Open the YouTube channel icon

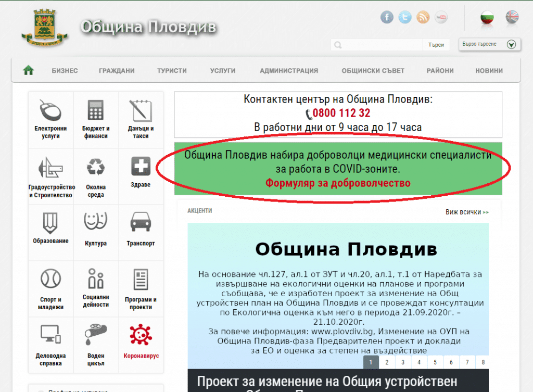[441, 18]
